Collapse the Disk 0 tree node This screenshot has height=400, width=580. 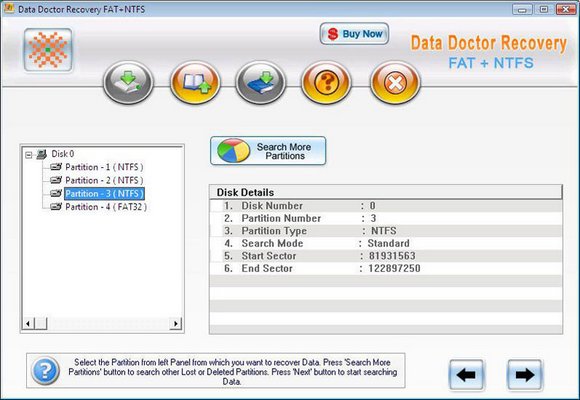coord(29,155)
